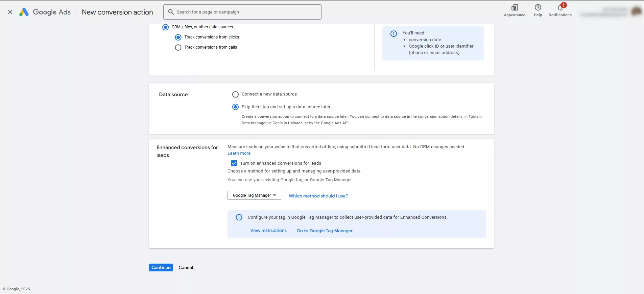Open the Notifications bell
The height and width of the screenshot is (294, 644).
tap(560, 8)
